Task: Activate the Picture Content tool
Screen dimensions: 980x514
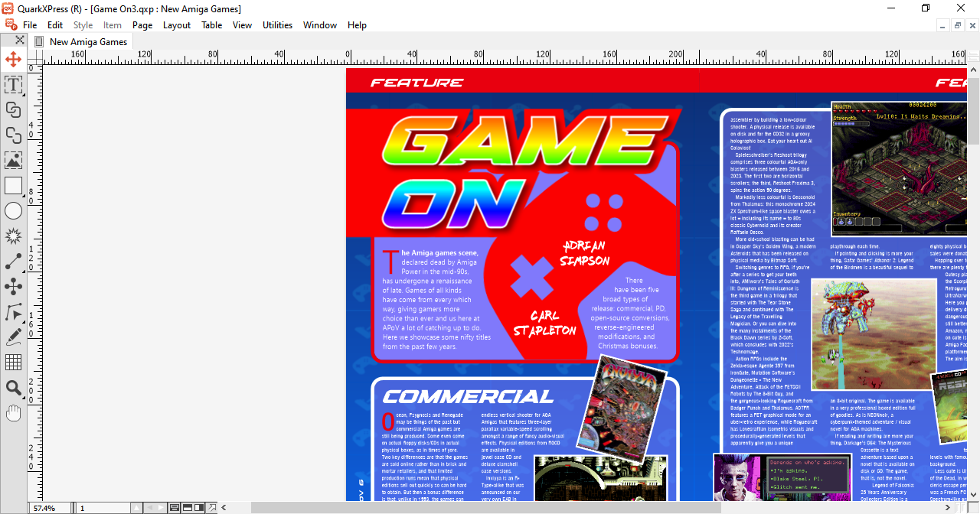Action: click(x=13, y=160)
